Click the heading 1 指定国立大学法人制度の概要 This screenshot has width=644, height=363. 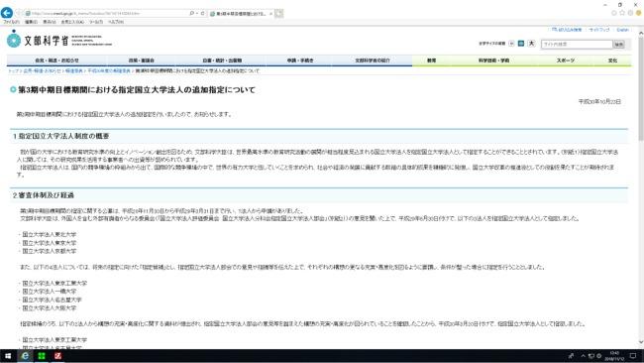pos(60,136)
